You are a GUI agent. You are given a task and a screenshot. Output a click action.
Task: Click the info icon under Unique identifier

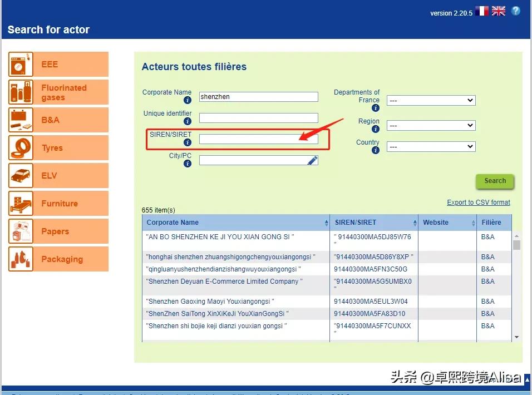[188, 121]
